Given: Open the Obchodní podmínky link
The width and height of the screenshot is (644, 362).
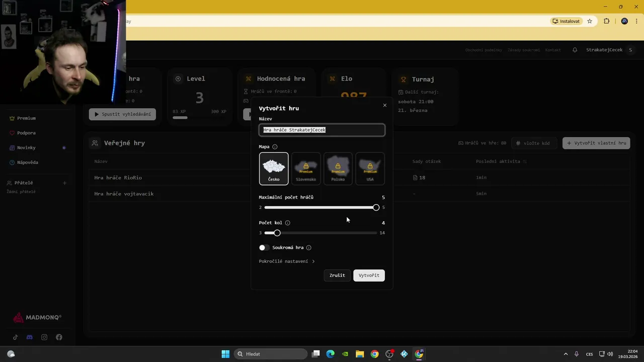Looking at the screenshot, I should coord(484,50).
